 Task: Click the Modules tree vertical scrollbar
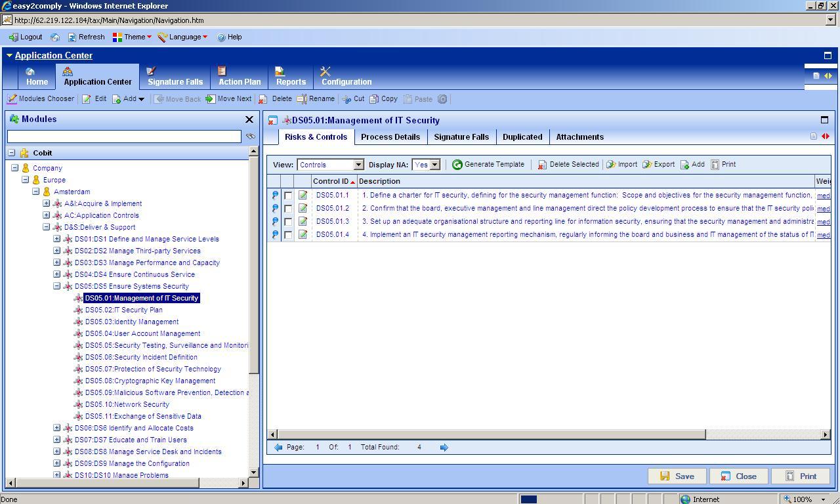(254, 266)
